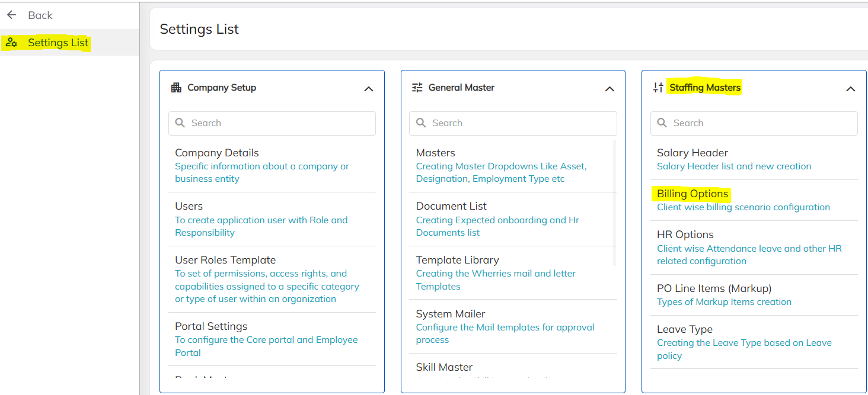The image size is (868, 395).
Task: Click search magnifier in Company Setup
Action: click(180, 123)
